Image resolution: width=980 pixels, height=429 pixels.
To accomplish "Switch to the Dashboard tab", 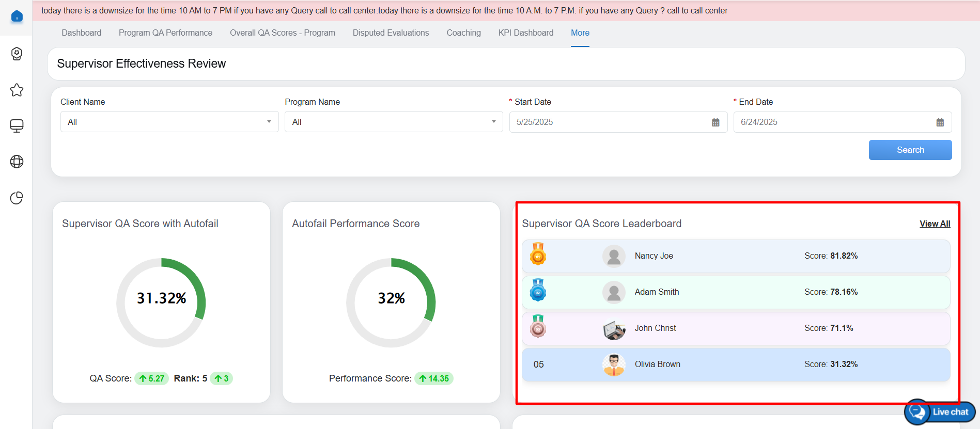I will [81, 33].
